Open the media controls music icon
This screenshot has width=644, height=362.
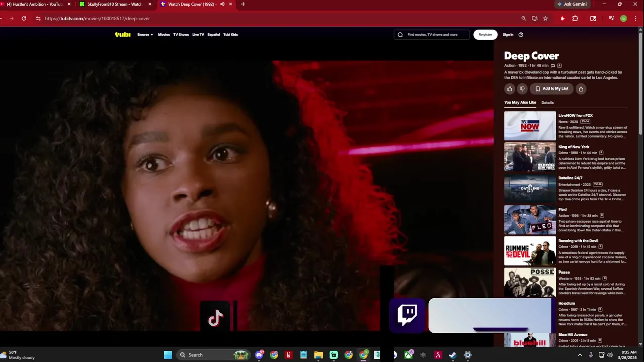611,18
